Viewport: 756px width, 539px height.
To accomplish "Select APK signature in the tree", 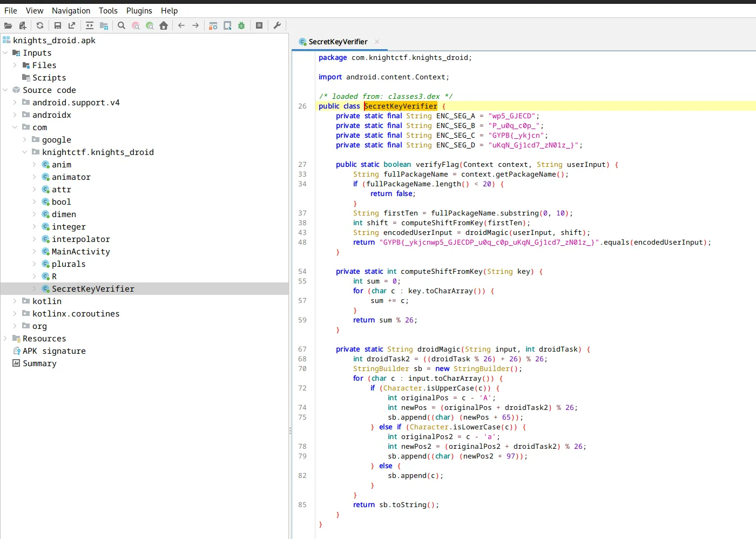I will (54, 351).
